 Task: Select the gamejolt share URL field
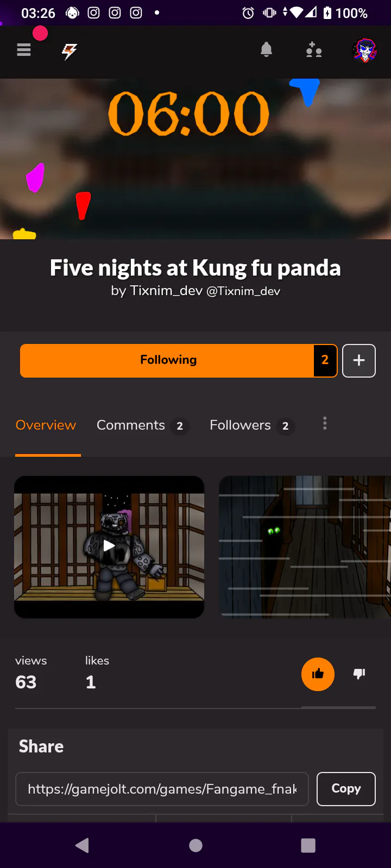162,789
